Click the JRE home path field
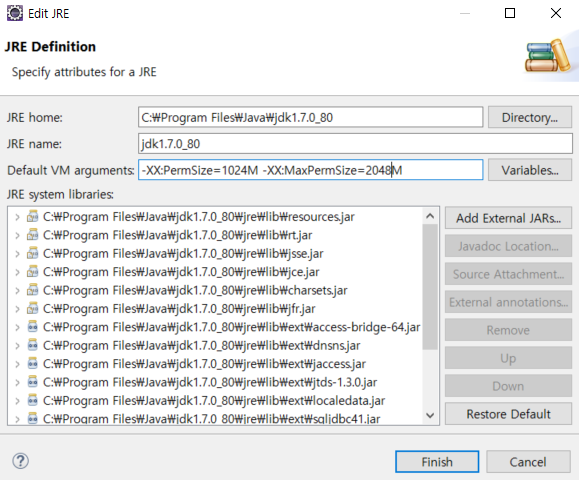 pyautogui.click(x=311, y=117)
